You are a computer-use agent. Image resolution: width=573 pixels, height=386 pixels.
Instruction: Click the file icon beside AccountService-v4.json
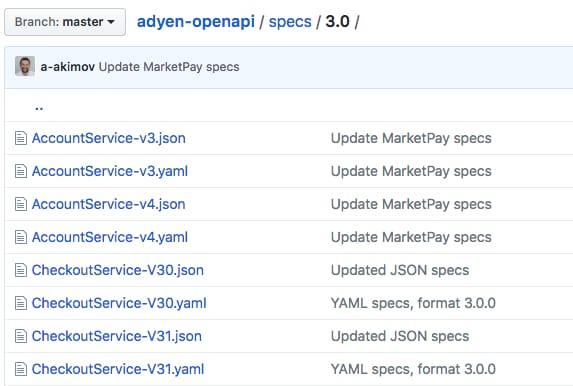(x=21, y=204)
